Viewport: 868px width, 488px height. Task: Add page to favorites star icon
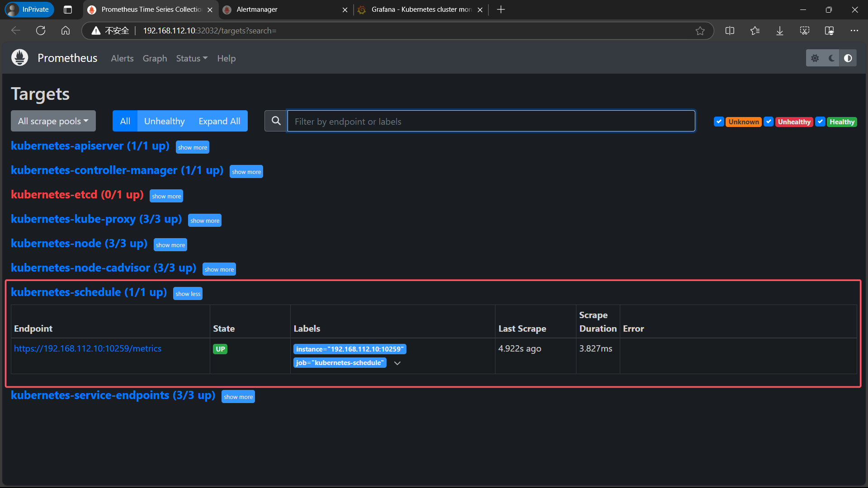tap(700, 31)
